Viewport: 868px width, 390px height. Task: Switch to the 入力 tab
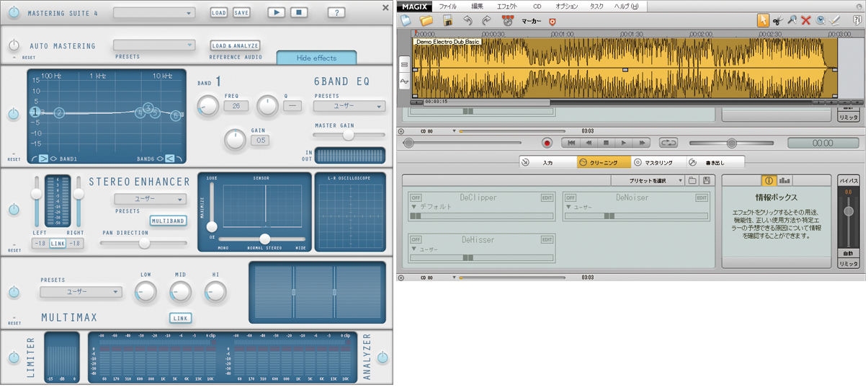pyautogui.click(x=547, y=163)
